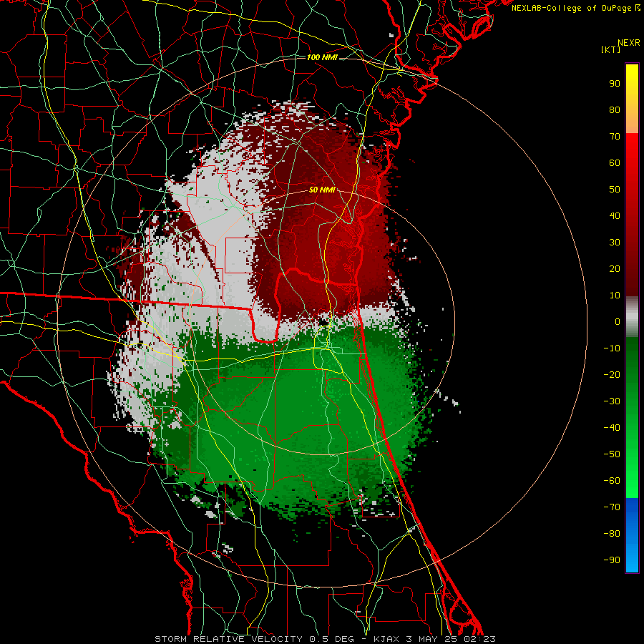Click the yellow top segment of the color bar
Image resolution: width=644 pixels, height=644 pixels.
click(632, 99)
